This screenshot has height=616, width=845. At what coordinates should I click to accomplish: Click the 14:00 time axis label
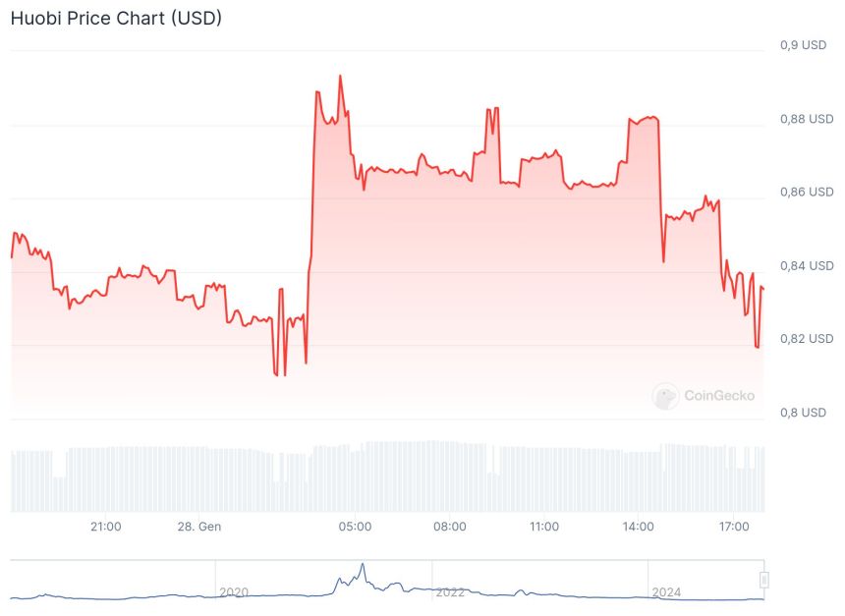point(639,527)
